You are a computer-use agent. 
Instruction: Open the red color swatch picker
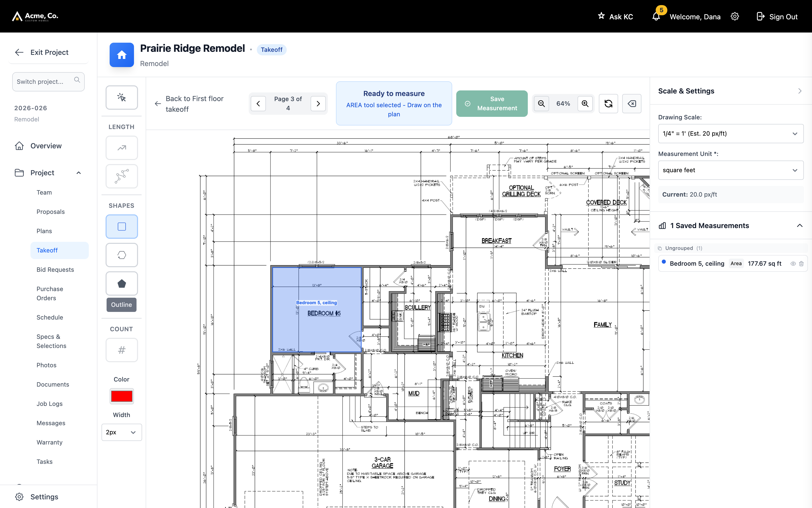click(x=122, y=396)
